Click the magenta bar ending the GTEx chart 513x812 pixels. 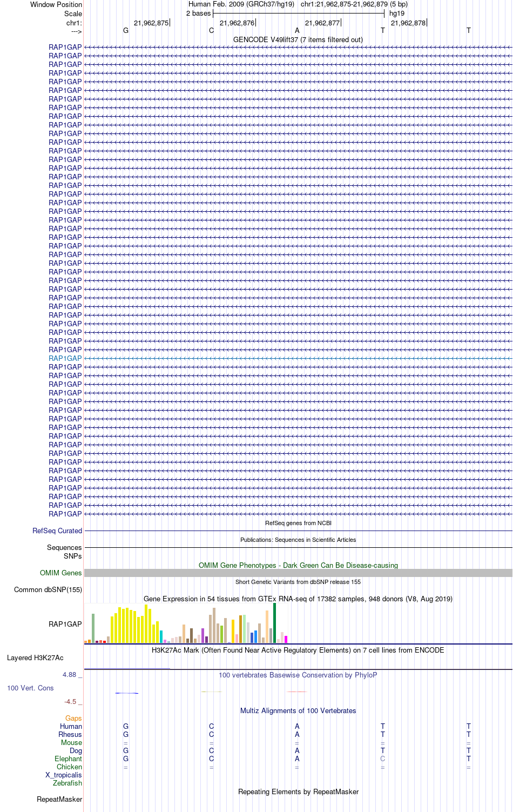click(286, 639)
